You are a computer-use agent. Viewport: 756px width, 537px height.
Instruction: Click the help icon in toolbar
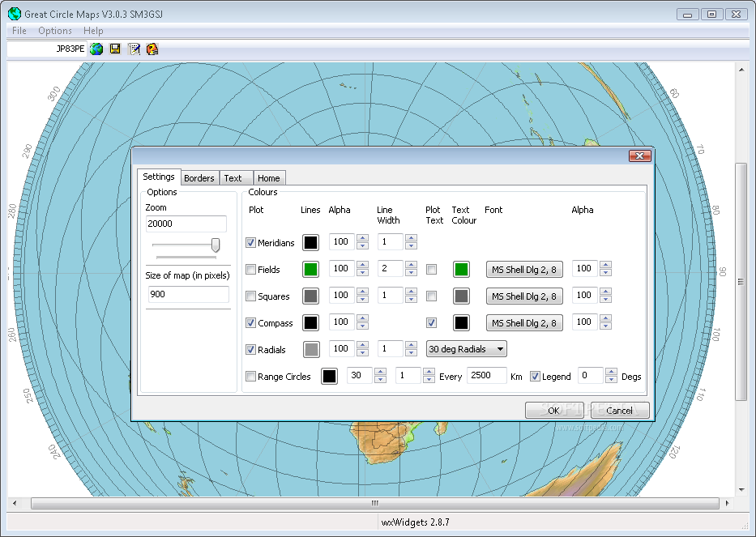pyautogui.click(x=152, y=49)
